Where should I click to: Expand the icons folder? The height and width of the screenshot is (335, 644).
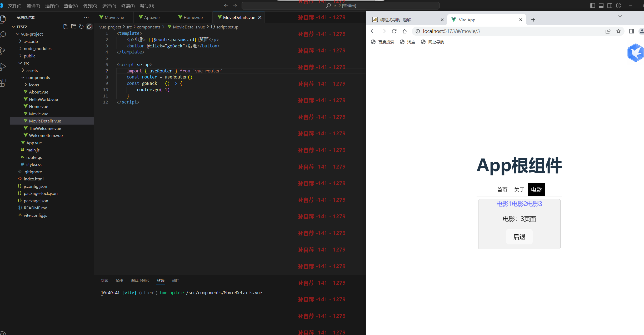(26, 85)
